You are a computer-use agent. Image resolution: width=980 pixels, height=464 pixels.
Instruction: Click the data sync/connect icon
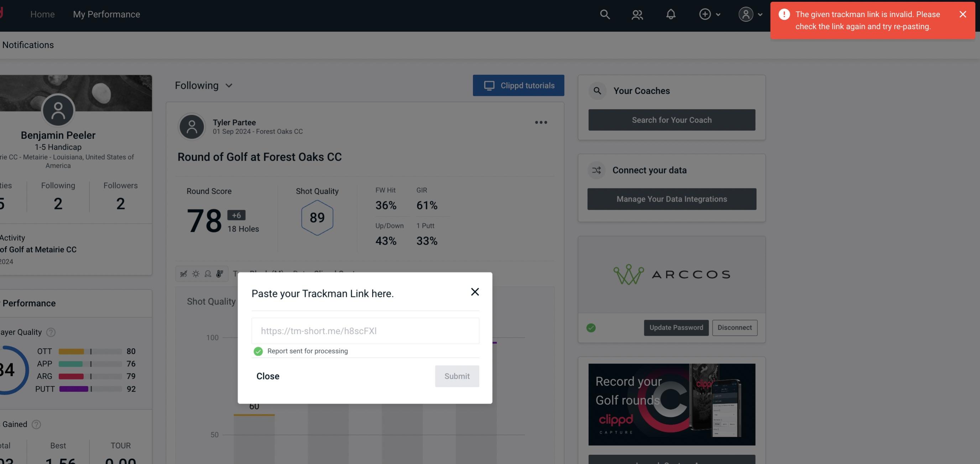point(597,170)
